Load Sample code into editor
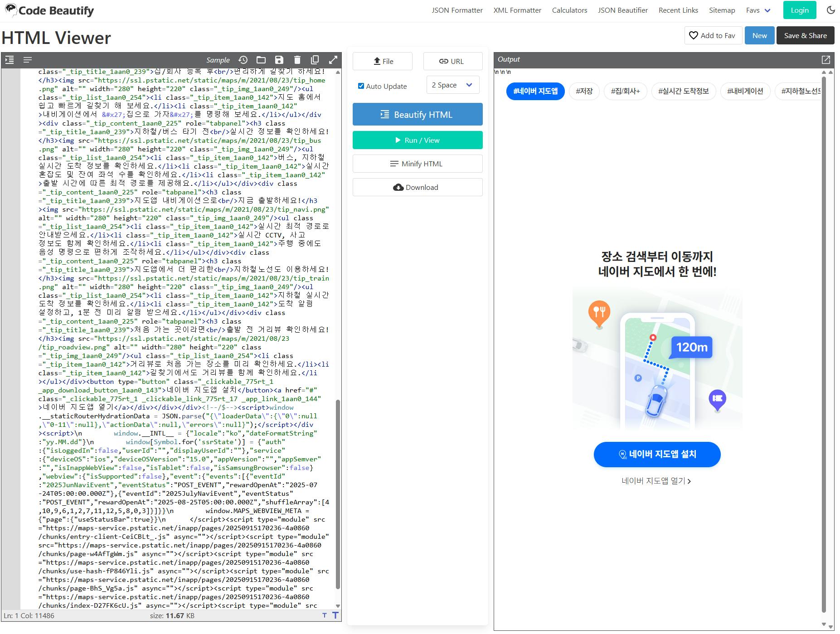Screen dimensions: 840x634 click(218, 60)
